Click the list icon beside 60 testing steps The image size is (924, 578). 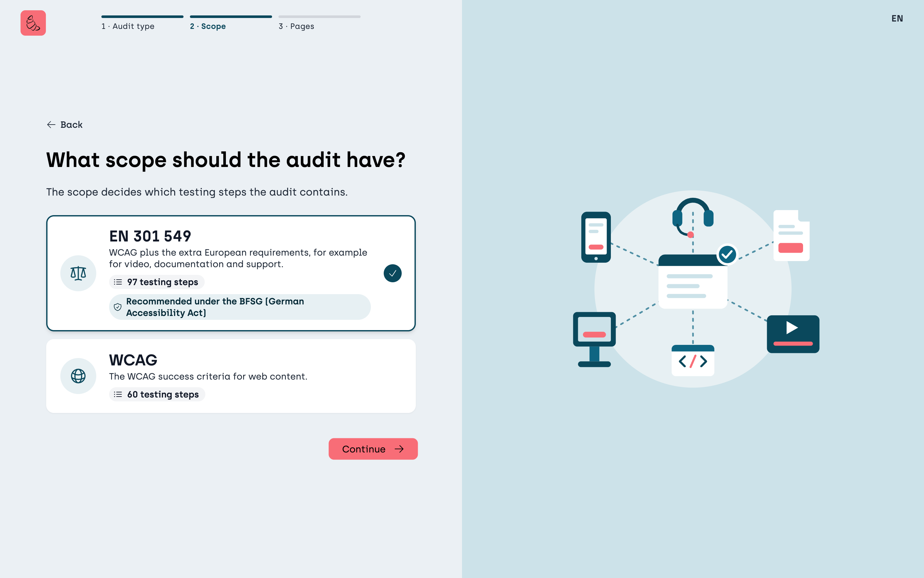[118, 395]
